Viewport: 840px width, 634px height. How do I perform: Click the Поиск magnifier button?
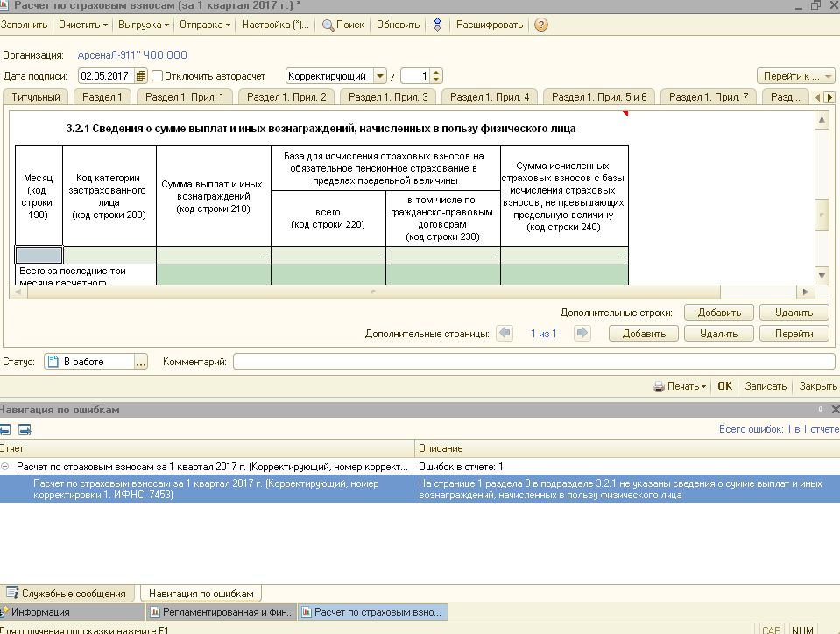343,25
